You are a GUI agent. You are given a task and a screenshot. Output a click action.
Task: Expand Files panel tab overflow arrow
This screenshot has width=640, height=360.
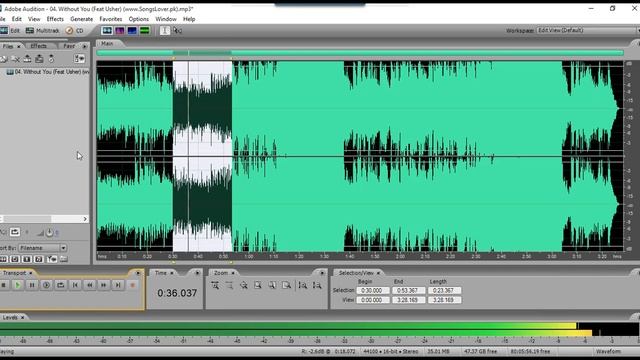[85, 46]
